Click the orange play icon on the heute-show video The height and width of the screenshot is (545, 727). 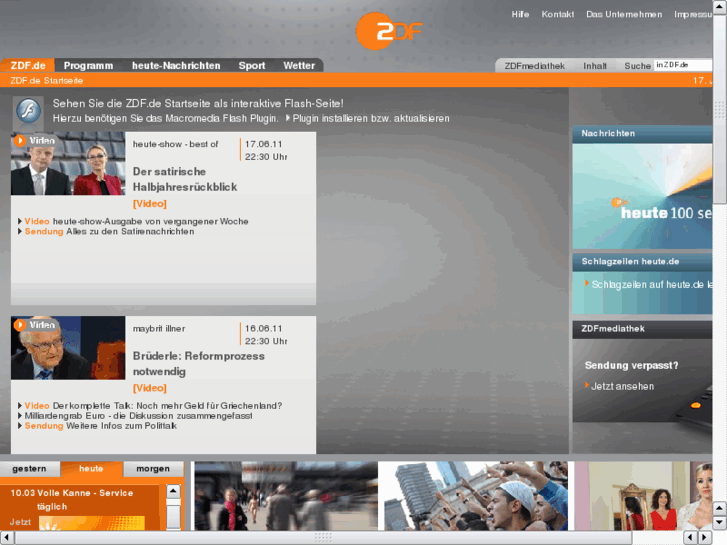pyautogui.click(x=20, y=140)
